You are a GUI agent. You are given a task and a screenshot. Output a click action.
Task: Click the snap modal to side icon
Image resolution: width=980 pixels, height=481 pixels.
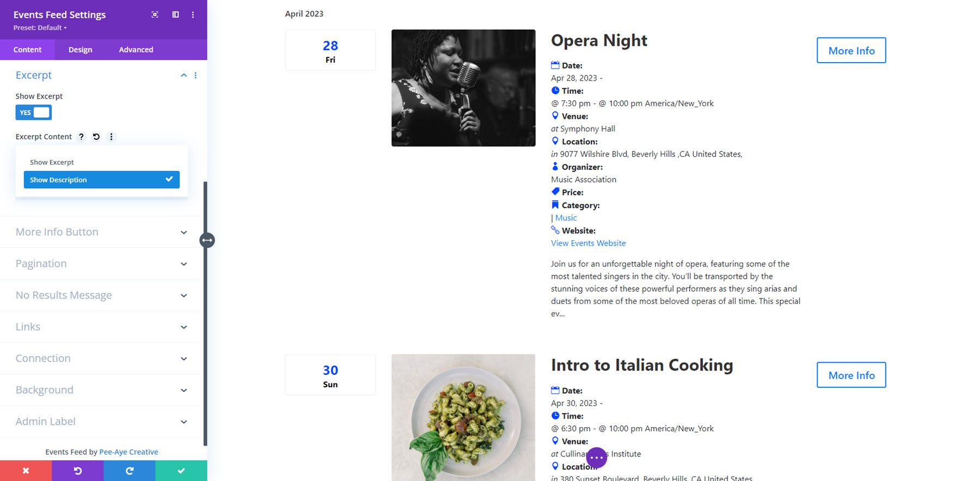pyautogui.click(x=175, y=15)
